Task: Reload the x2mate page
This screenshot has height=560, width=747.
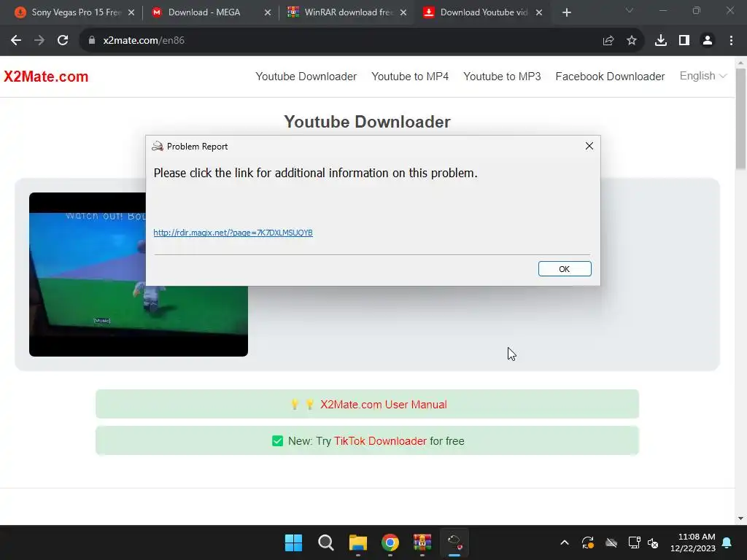Action: [x=63, y=41]
